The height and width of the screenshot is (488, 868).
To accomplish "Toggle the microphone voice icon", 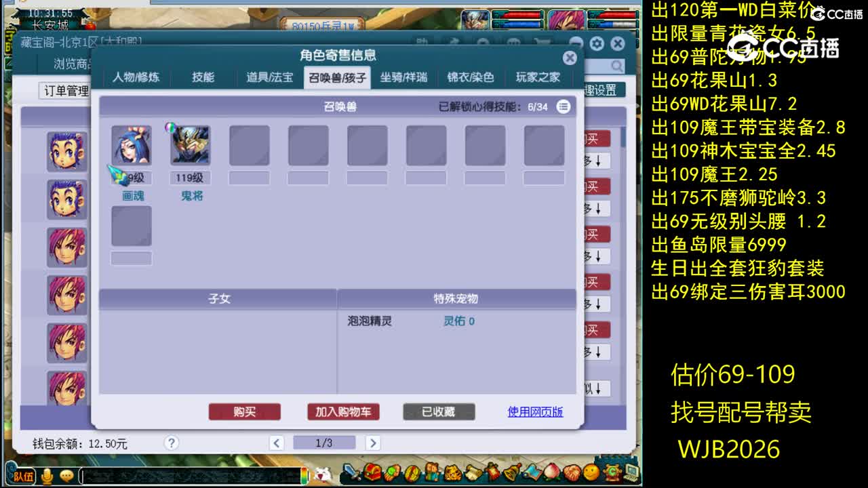I will pyautogui.click(x=47, y=476).
